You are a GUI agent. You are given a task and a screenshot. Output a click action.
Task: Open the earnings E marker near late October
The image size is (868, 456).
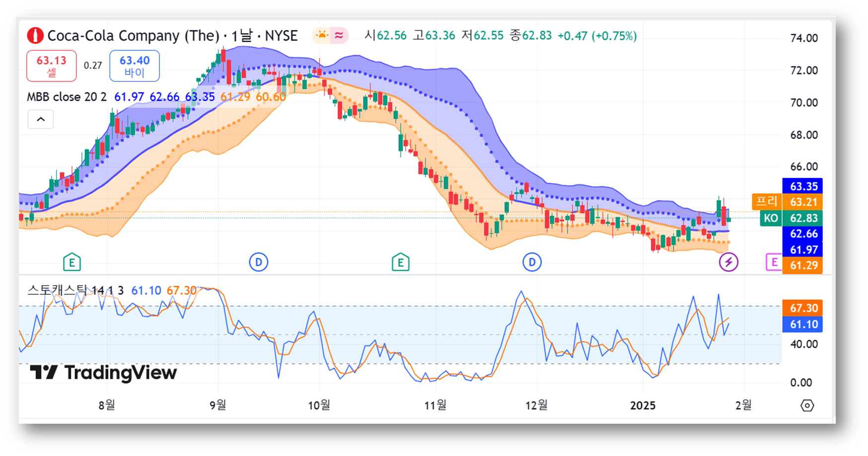click(401, 262)
